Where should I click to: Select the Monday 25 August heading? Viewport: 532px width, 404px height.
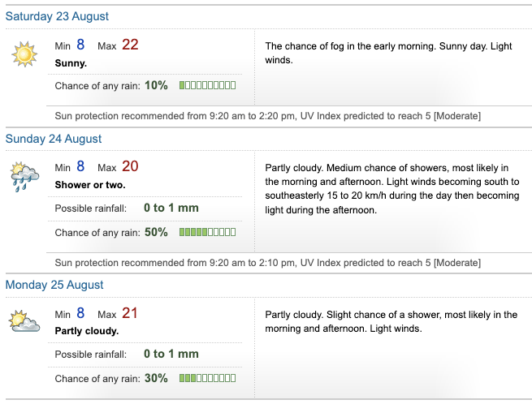(54, 285)
